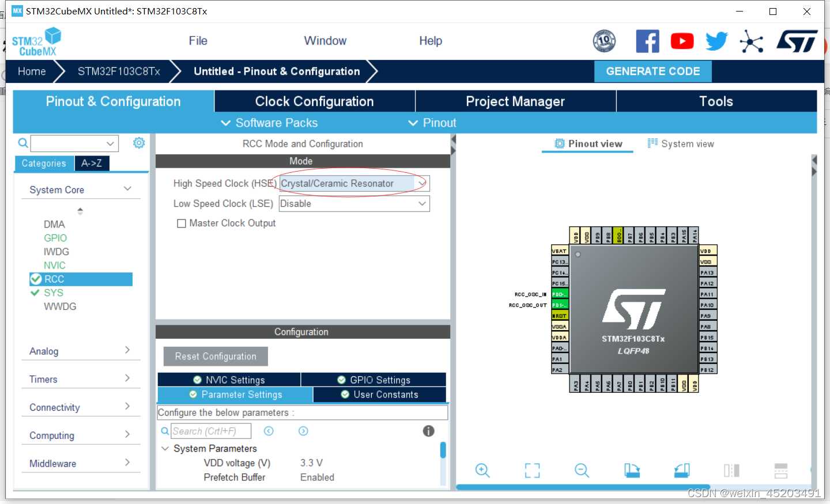Image resolution: width=830 pixels, height=504 pixels.
Task: Open the NVIC Settings tab
Action: pyautogui.click(x=229, y=380)
